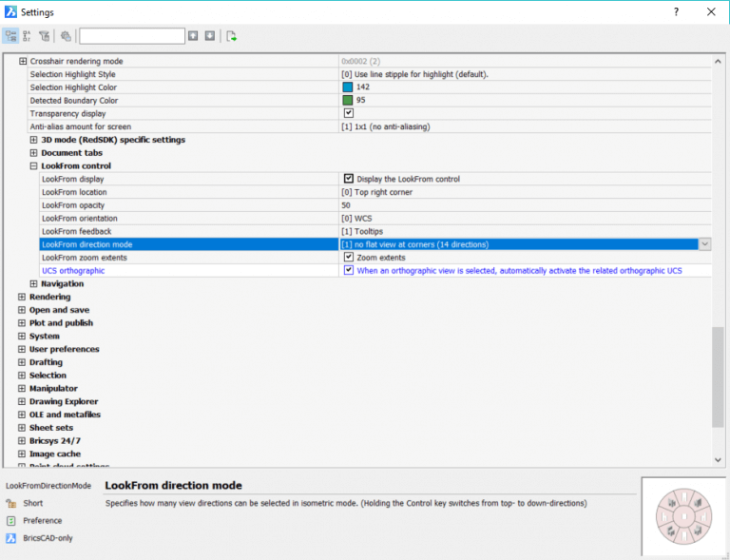
Task: Click the UCS orthographic label
Action: (73, 270)
